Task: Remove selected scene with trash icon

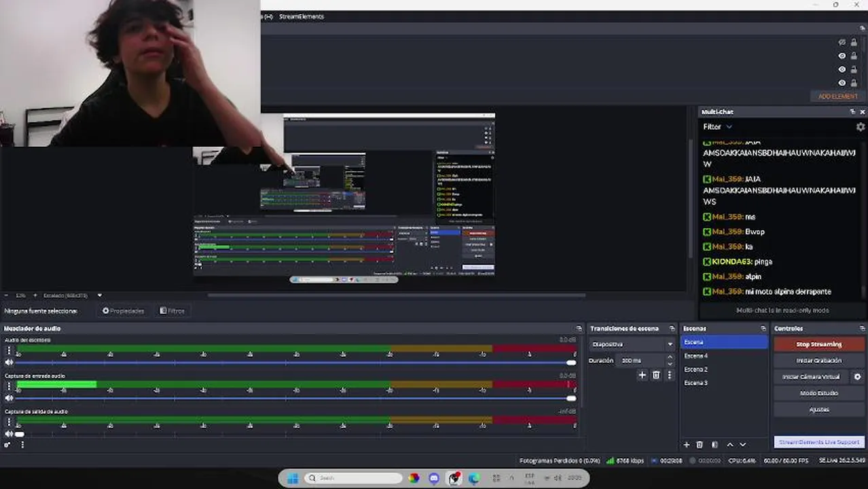Action: tap(700, 445)
